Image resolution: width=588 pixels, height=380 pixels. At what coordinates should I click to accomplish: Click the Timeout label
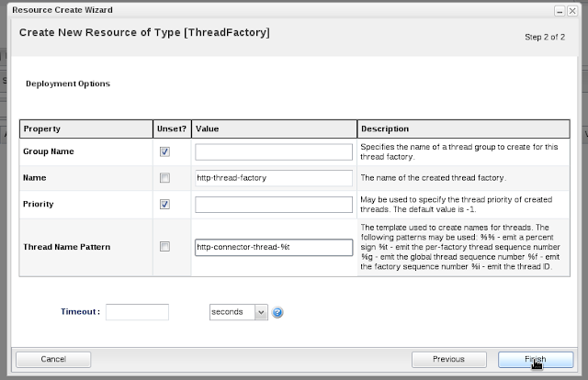point(80,312)
